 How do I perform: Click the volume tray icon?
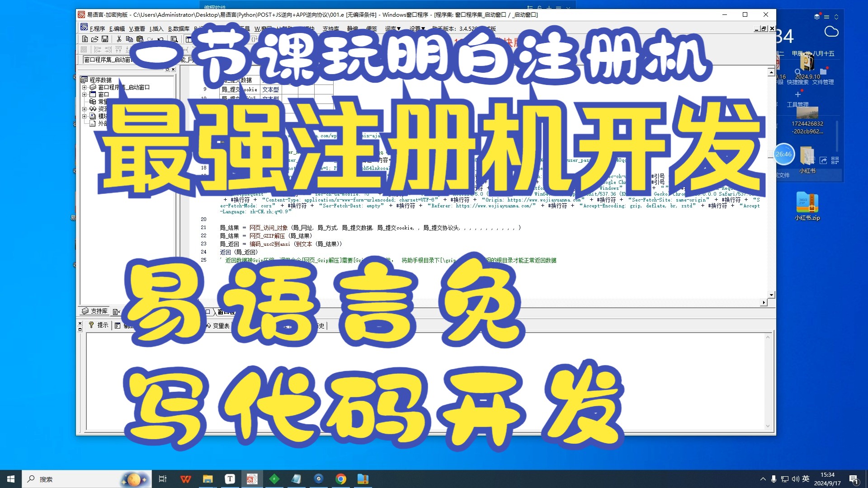pyautogui.click(x=795, y=479)
